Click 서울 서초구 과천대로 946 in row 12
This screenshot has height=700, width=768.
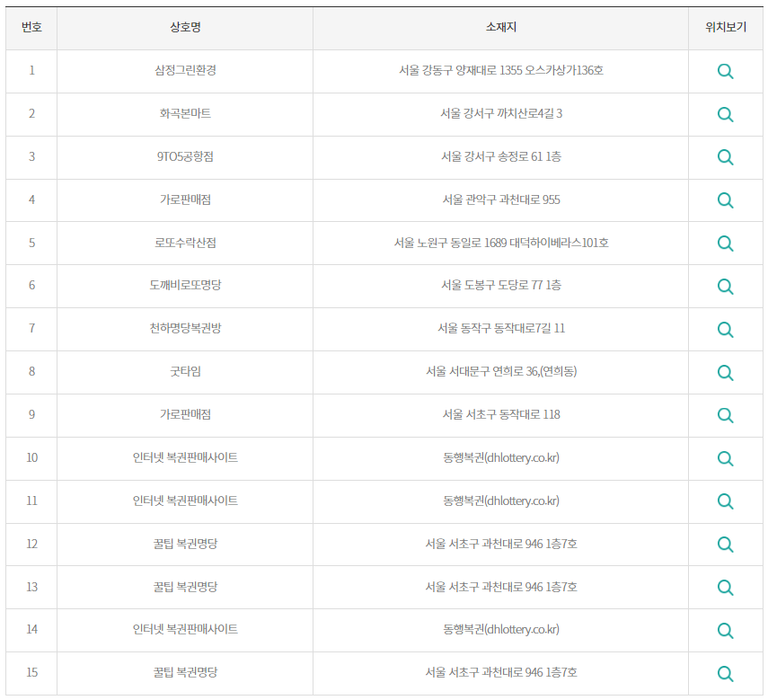click(484, 544)
